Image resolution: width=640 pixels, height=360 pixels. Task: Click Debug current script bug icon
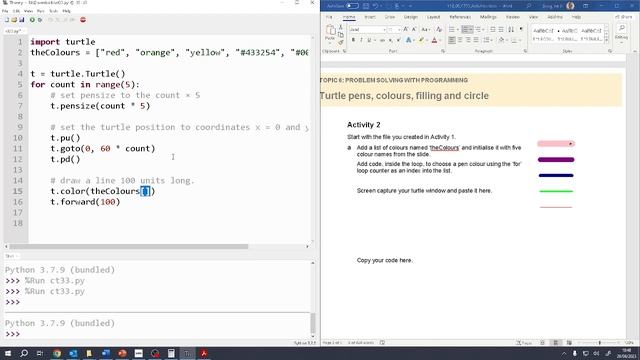point(40,20)
